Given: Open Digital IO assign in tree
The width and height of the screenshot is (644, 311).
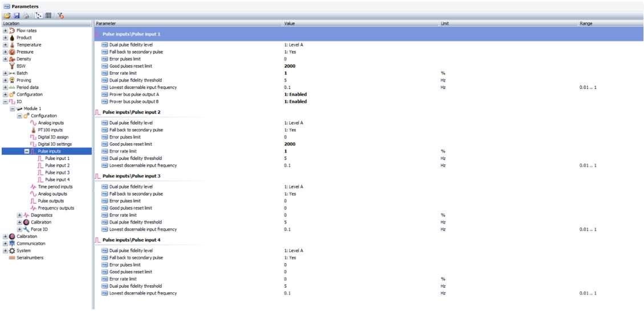Looking at the screenshot, I should [53, 137].
